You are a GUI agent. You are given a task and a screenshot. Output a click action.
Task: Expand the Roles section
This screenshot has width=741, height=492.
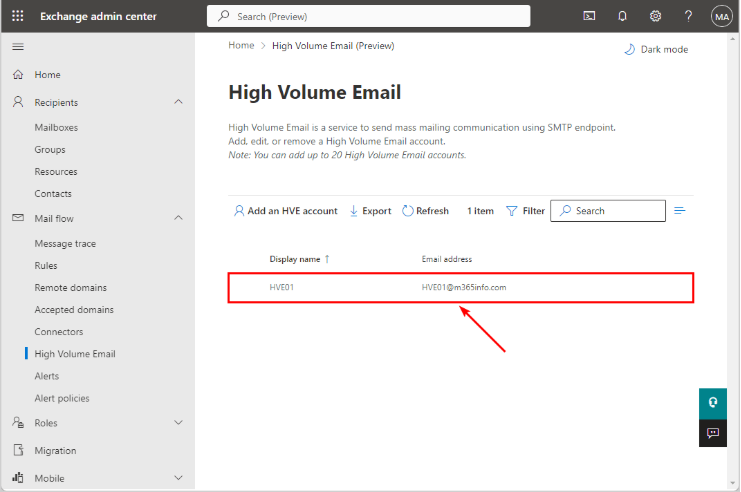coord(178,423)
